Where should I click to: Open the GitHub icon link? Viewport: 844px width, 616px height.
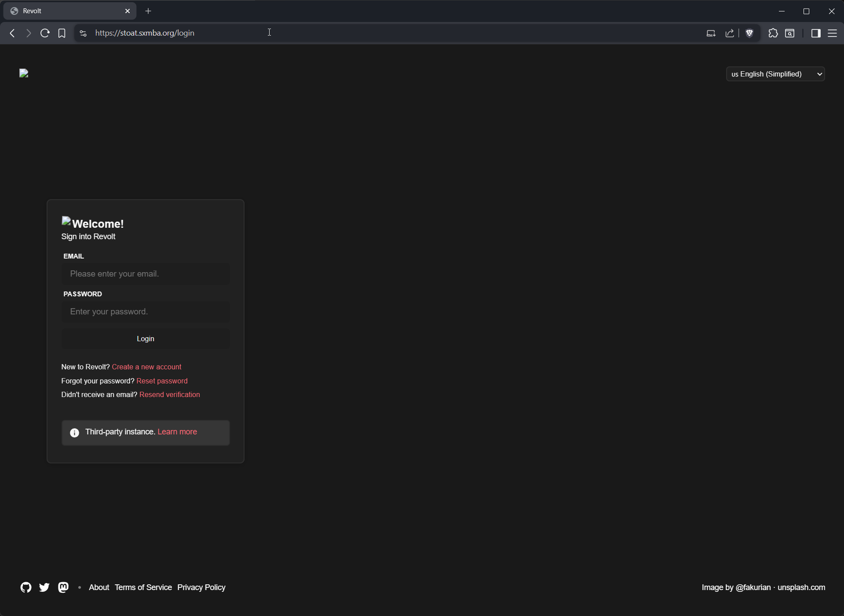[x=26, y=587]
